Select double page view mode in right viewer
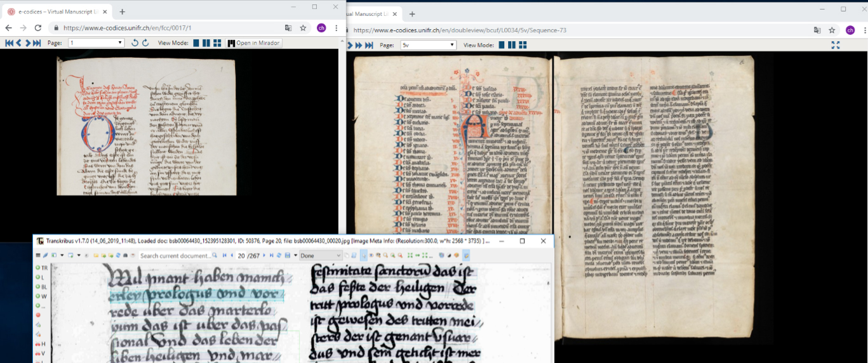Image resolution: width=868 pixels, height=363 pixels. [x=512, y=45]
